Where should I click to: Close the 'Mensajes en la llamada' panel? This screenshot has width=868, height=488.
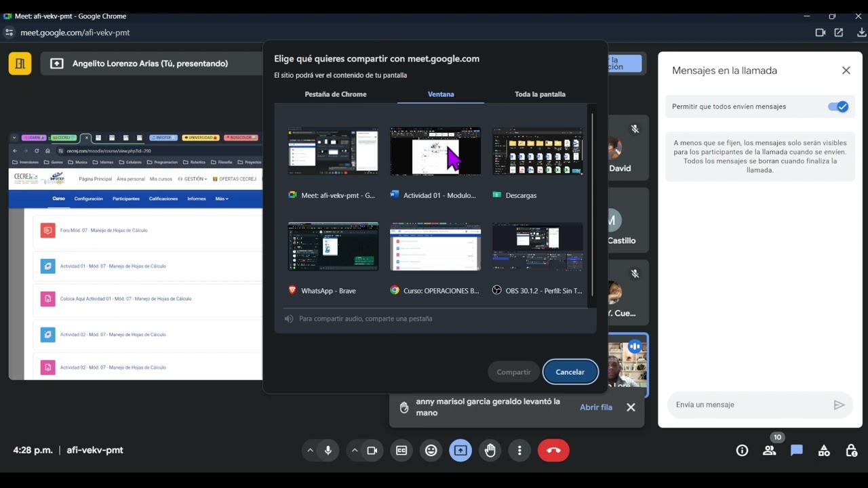pos(846,70)
